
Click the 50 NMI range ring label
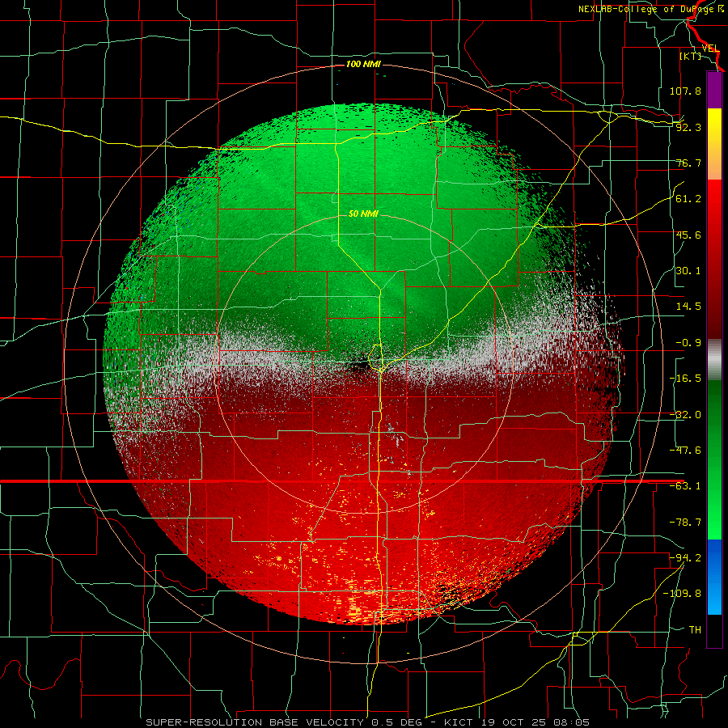(x=363, y=214)
